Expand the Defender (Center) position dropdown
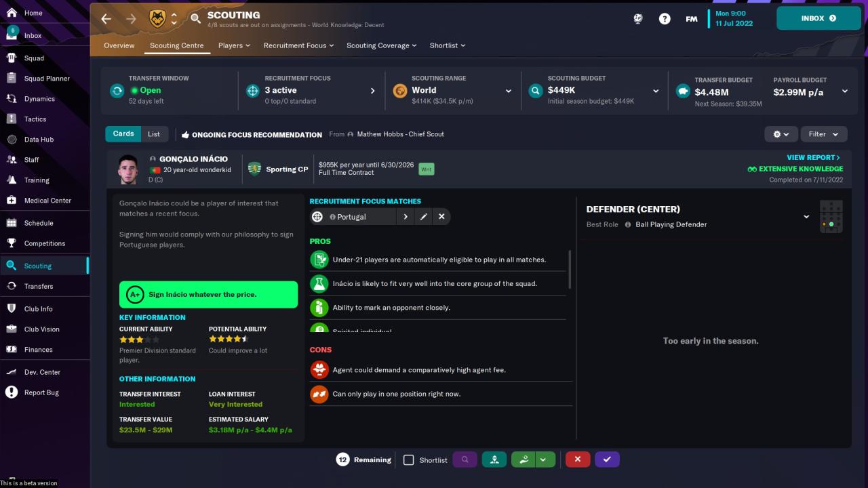The height and width of the screenshot is (488, 868). pyautogui.click(x=806, y=217)
